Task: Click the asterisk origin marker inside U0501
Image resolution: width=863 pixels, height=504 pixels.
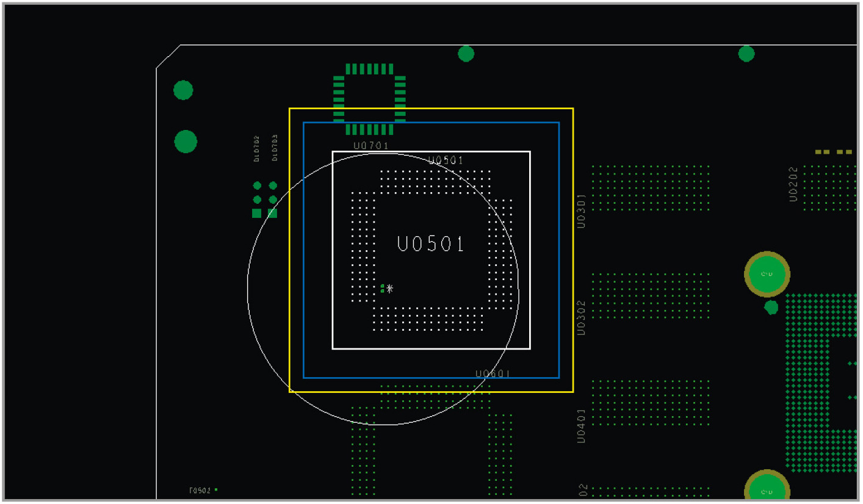Action: pos(390,288)
